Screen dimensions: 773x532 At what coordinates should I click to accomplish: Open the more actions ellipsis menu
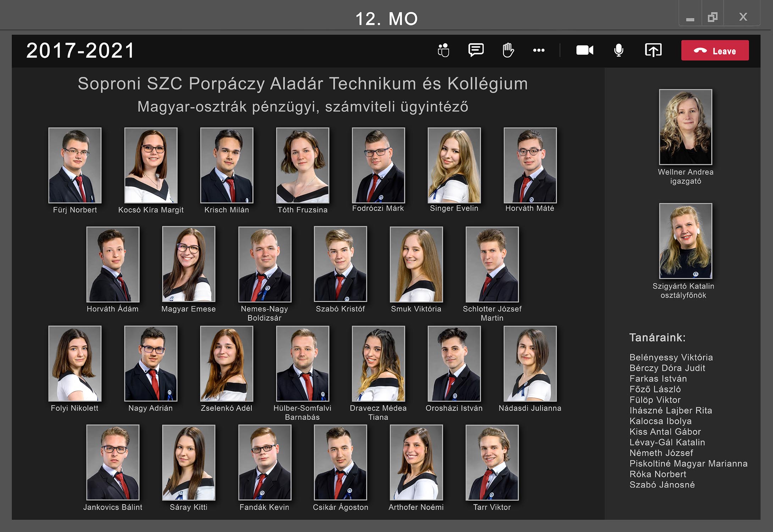tap(539, 50)
